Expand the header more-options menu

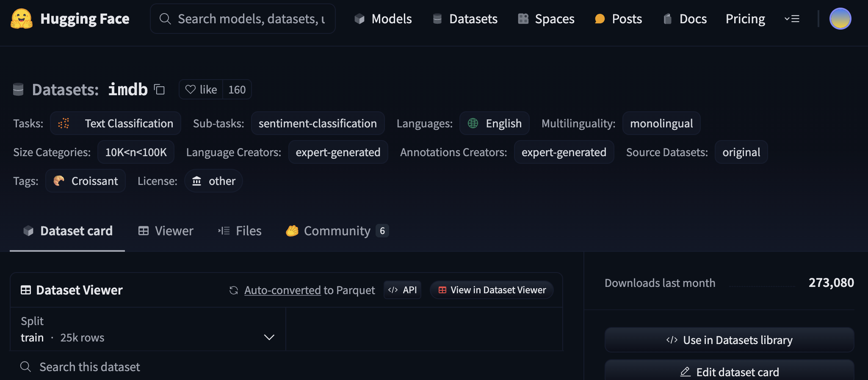(x=792, y=19)
